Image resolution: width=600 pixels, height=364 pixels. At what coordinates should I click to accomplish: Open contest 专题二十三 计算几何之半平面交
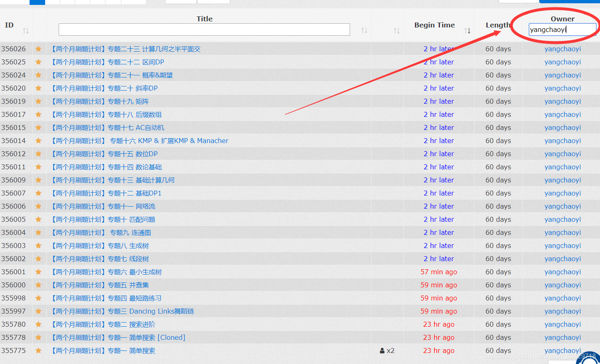pos(126,49)
